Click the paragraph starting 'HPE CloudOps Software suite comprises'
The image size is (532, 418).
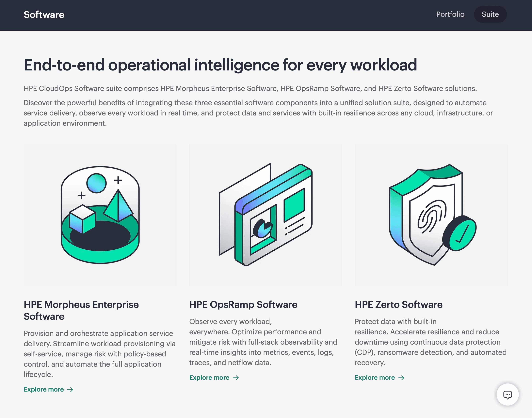(x=250, y=89)
